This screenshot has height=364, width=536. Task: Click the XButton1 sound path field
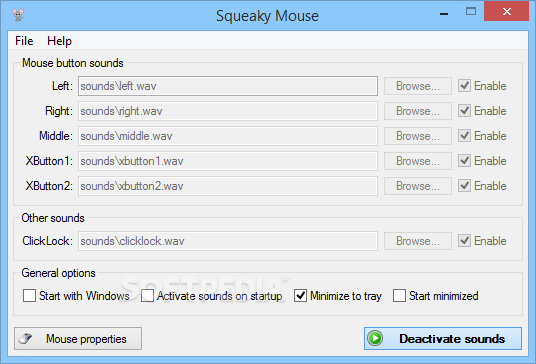point(228,161)
